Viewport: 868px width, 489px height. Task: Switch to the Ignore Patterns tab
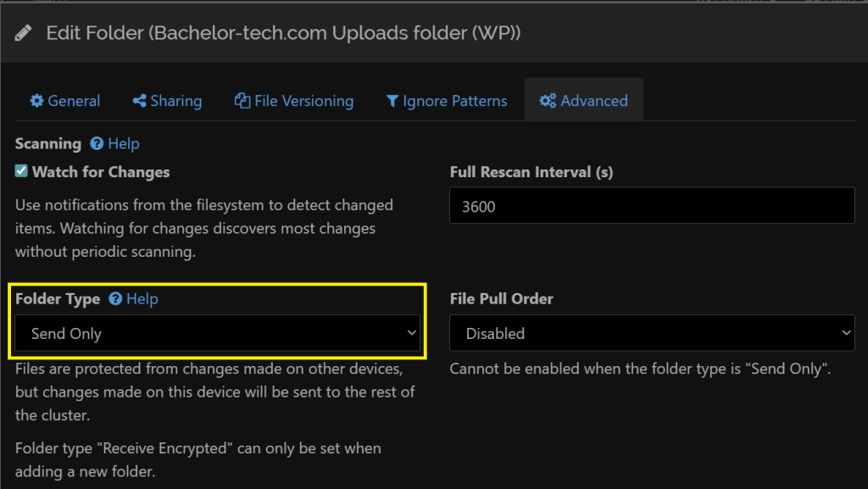pos(447,100)
